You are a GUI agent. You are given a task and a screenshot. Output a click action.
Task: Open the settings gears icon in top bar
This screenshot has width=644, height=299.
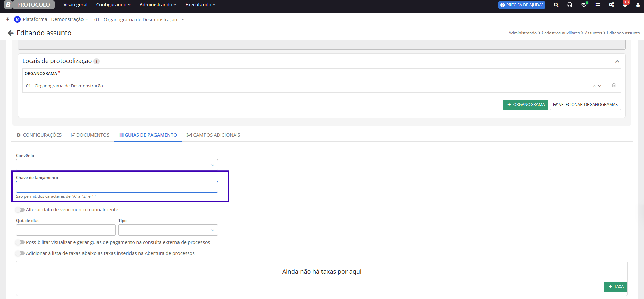point(611,5)
